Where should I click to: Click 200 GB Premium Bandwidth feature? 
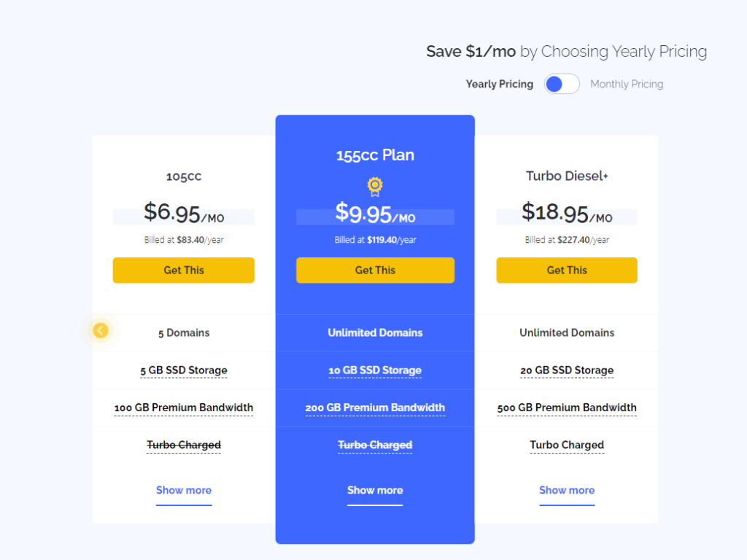(x=375, y=408)
